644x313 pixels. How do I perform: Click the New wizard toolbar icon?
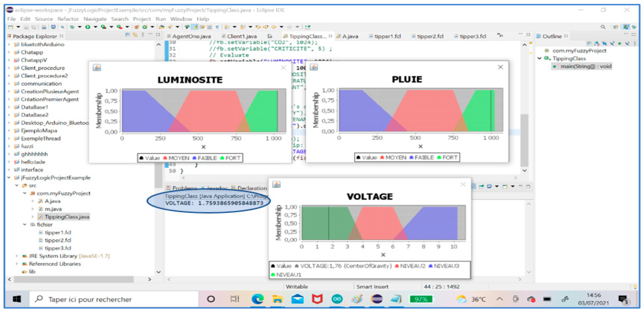pyautogui.click(x=11, y=27)
